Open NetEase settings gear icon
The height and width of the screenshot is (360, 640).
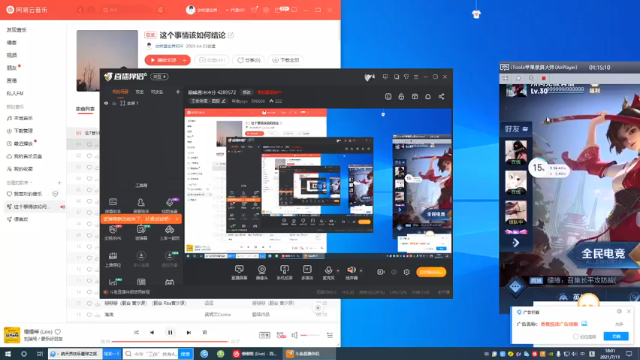(266, 10)
